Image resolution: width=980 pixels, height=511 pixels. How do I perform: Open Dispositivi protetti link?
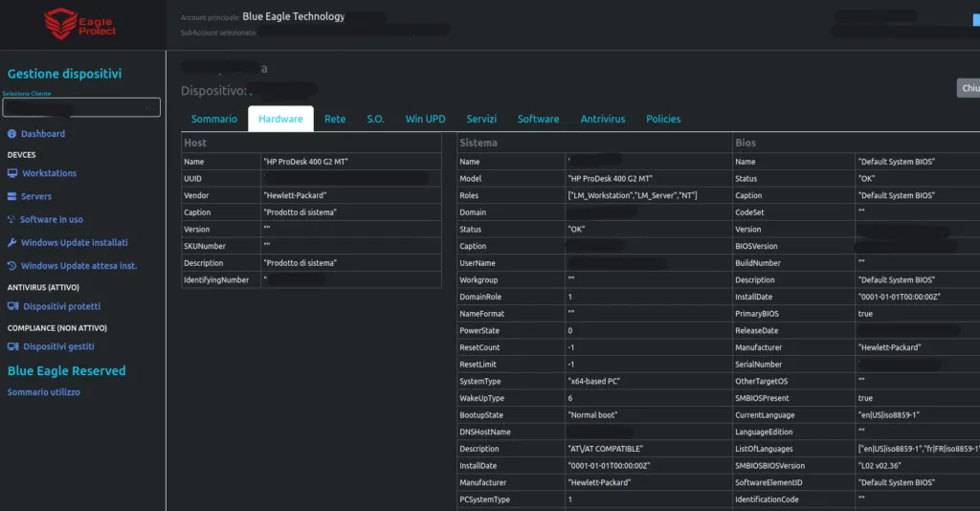[62, 306]
